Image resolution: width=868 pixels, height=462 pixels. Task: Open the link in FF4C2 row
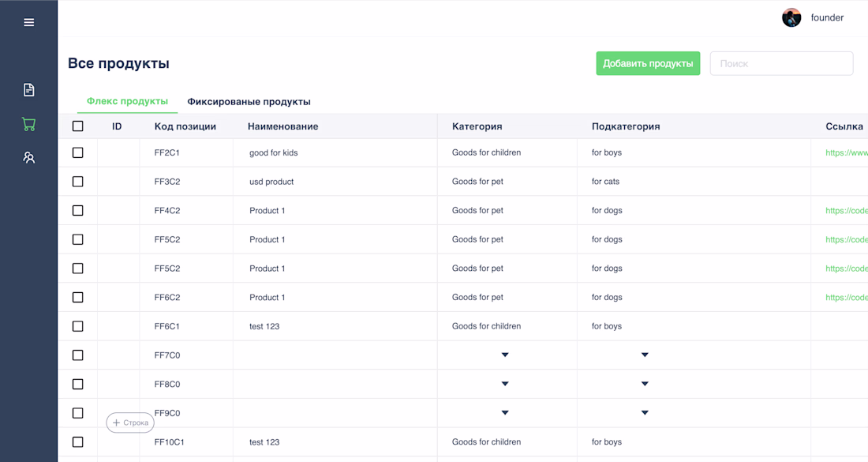847,211
